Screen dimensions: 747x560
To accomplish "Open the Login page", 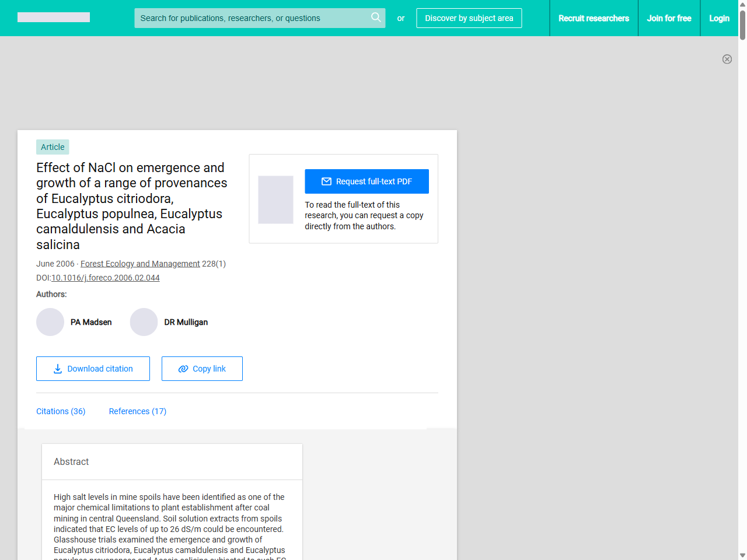I will click(719, 18).
